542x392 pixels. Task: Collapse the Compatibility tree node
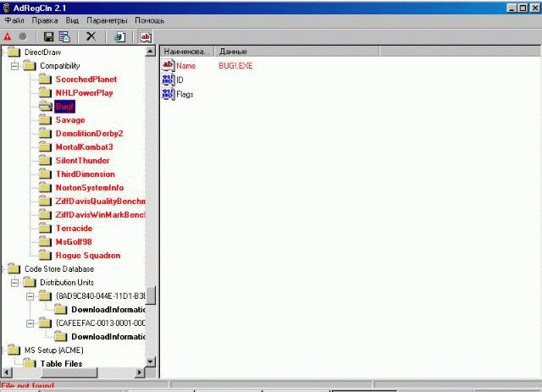tap(14, 66)
